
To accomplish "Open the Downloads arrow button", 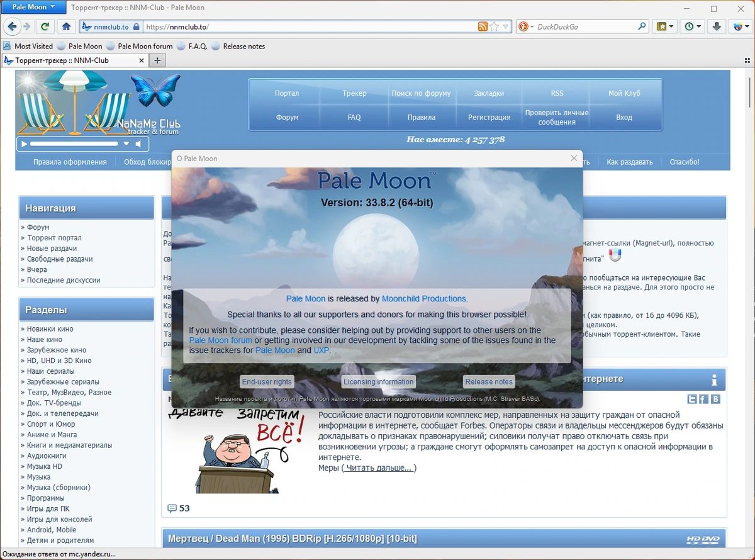I will pos(716,26).
